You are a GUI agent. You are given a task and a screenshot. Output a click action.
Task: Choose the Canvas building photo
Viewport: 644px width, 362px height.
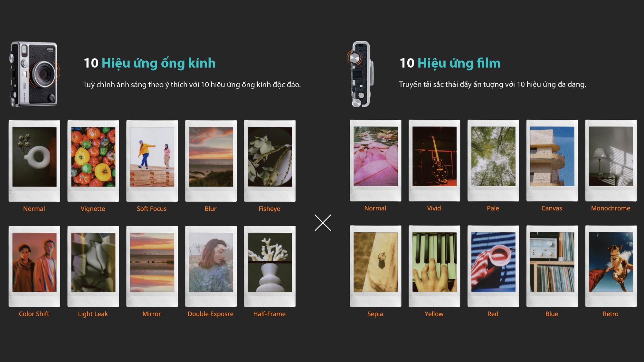click(x=552, y=161)
